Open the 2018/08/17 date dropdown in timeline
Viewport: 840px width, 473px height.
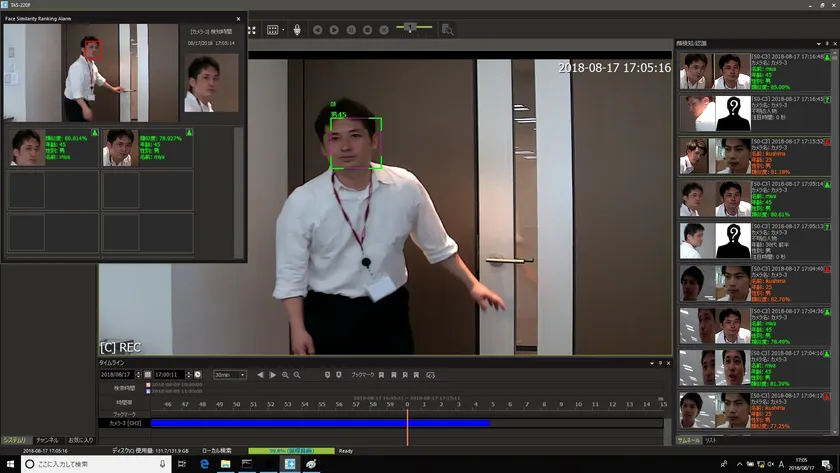point(138,375)
